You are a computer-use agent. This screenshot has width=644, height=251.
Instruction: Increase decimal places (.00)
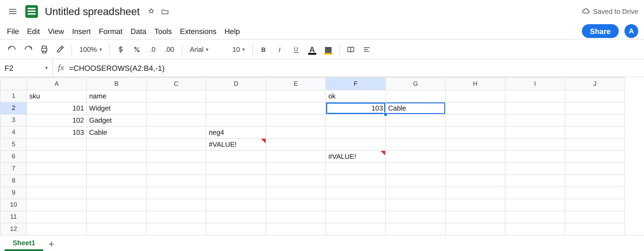pyautogui.click(x=169, y=50)
